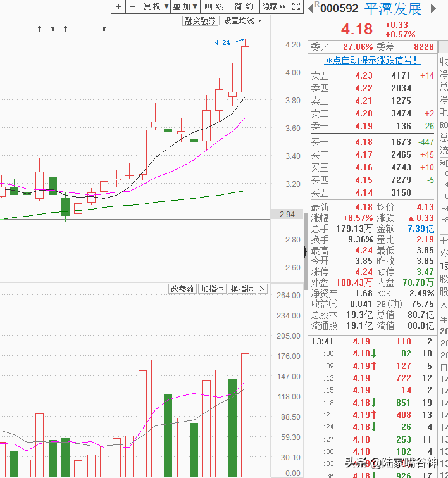Open DK点自动提示涨跌信号 link

(x=372, y=60)
